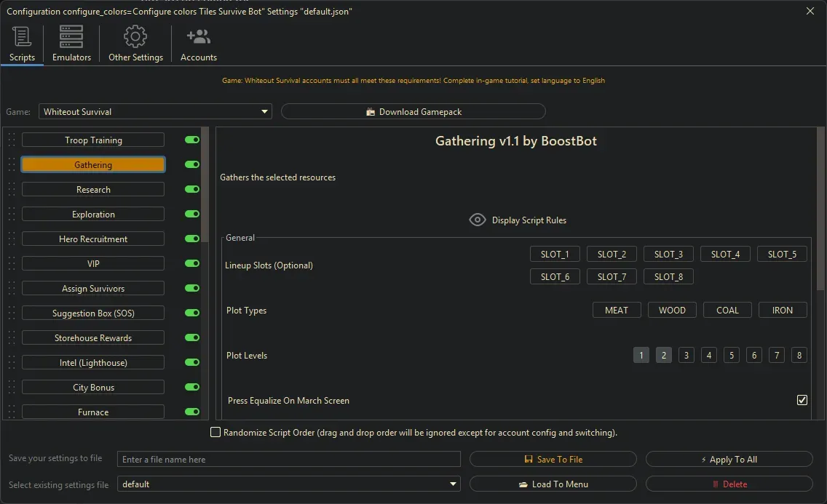The width and height of the screenshot is (827, 504).
Task: Disable the Gathering script toggle
Action: click(192, 165)
